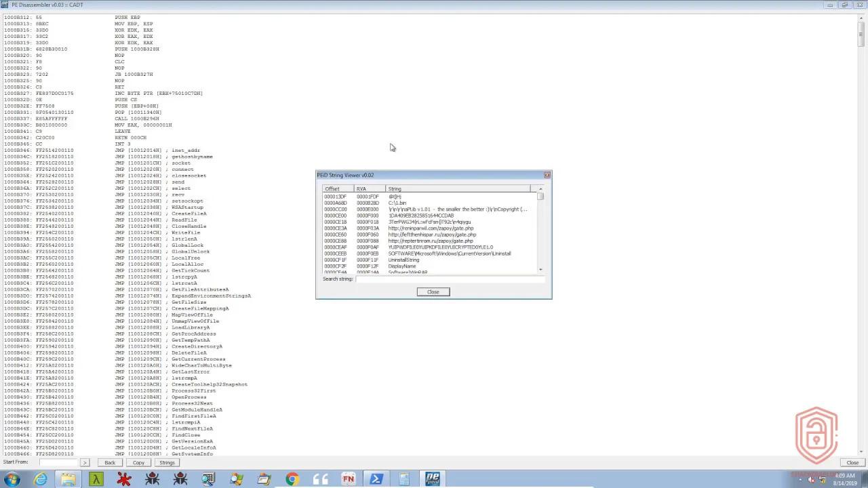
Task: Copy the disassembly with the Copy button
Action: [x=138, y=462]
